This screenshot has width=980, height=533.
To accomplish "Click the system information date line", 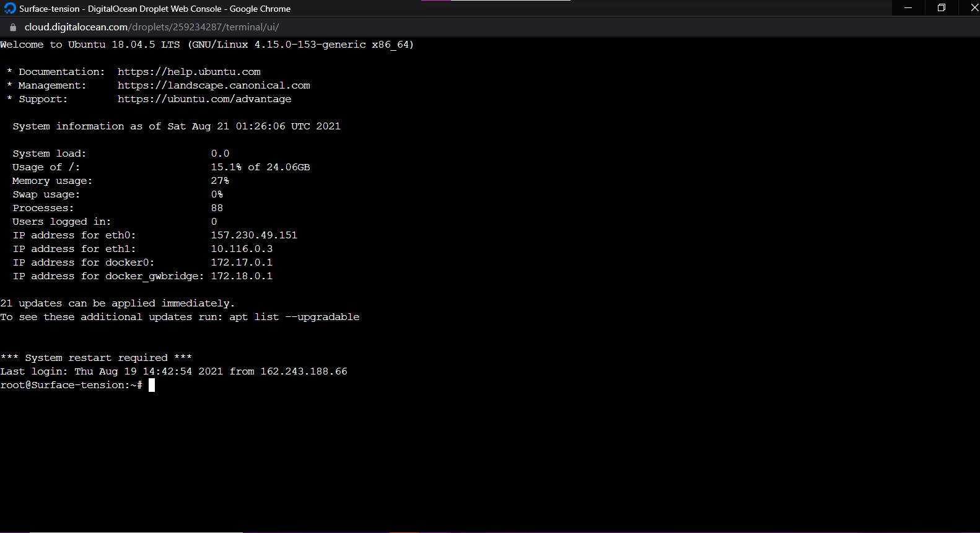I will point(177,126).
